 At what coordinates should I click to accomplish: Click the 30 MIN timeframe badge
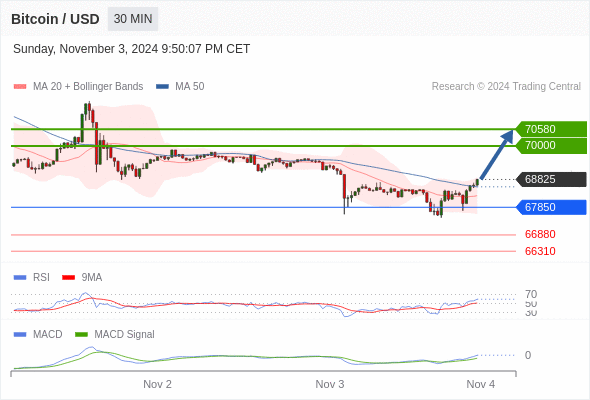click(x=133, y=19)
